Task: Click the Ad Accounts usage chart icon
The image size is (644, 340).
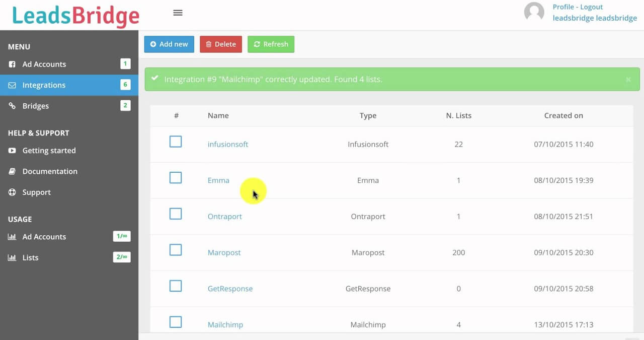Action: click(x=12, y=237)
